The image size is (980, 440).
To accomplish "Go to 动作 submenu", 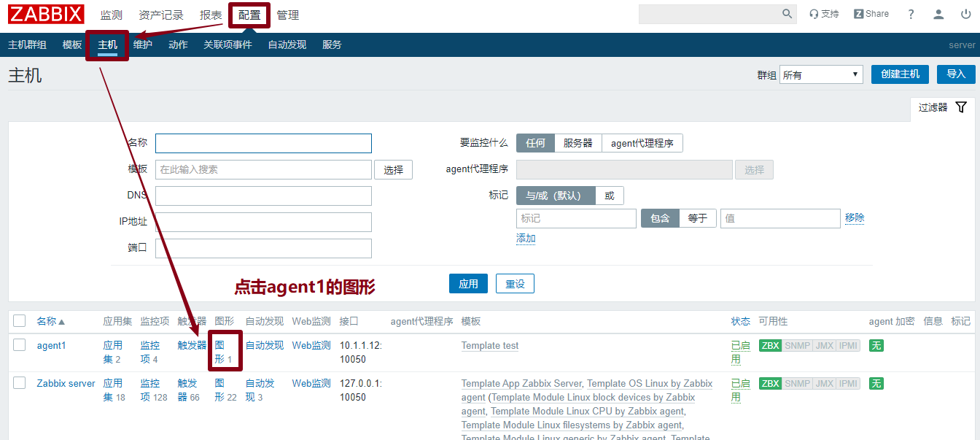I will (x=178, y=45).
